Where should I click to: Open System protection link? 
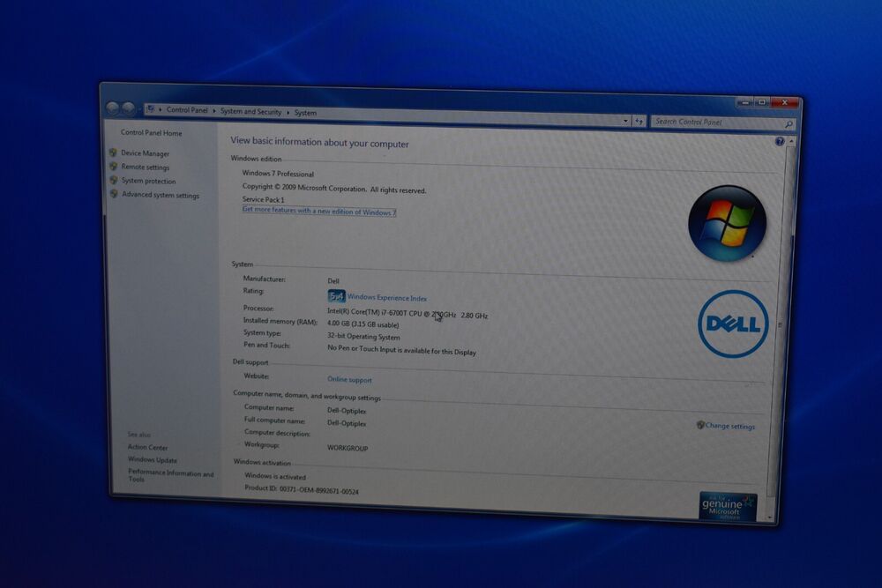148,181
